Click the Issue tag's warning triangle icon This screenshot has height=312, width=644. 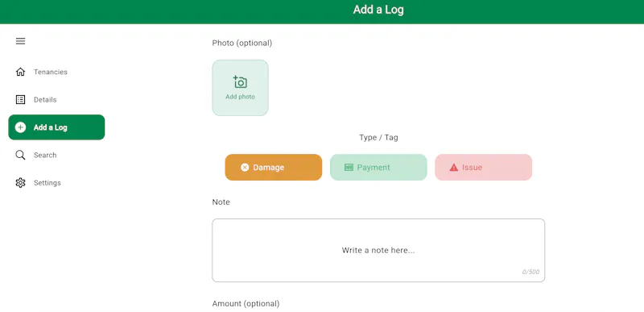(453, 168)
